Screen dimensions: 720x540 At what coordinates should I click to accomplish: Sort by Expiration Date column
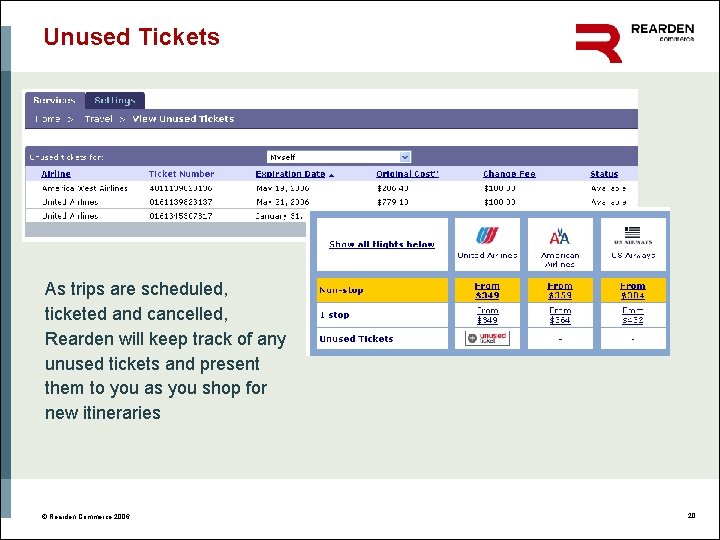[290, 174]
